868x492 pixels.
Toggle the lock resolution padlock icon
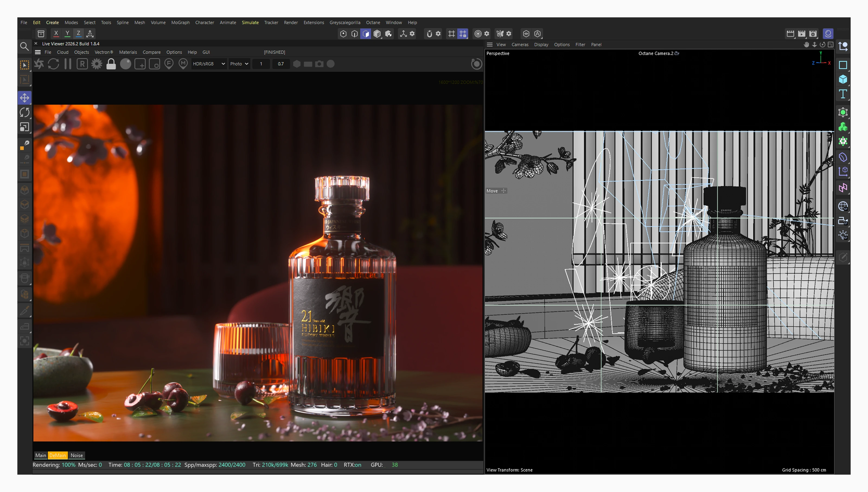[111, 64]
